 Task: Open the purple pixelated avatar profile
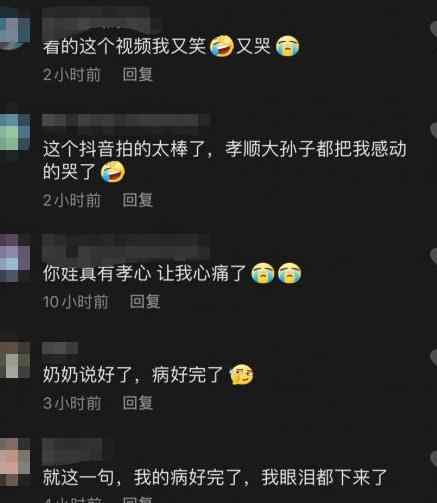pos(14,257)
